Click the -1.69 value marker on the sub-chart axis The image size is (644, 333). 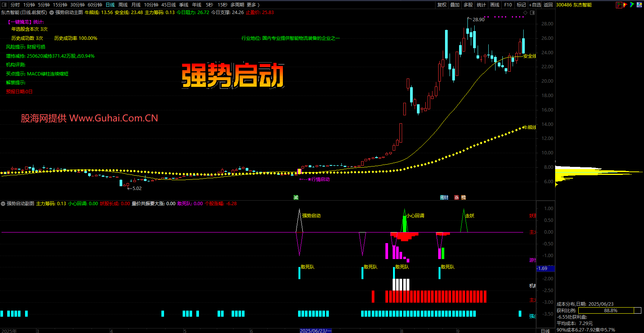click(x=546, y=269)
